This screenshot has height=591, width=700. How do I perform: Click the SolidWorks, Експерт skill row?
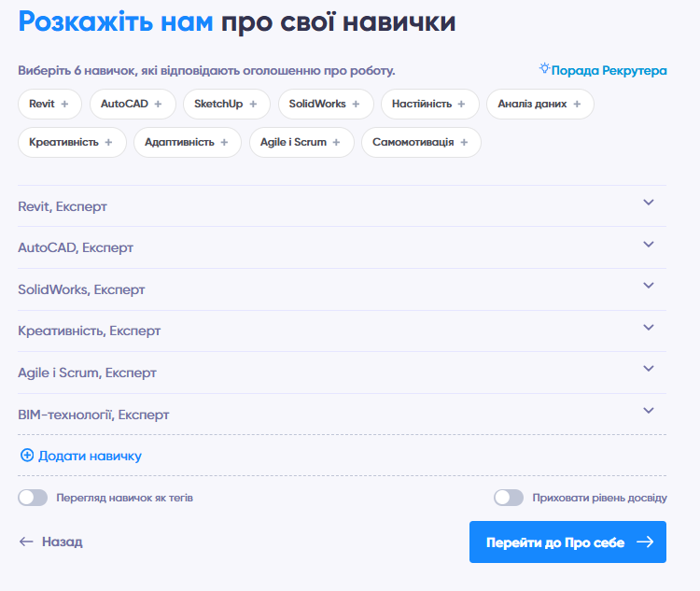81,289
